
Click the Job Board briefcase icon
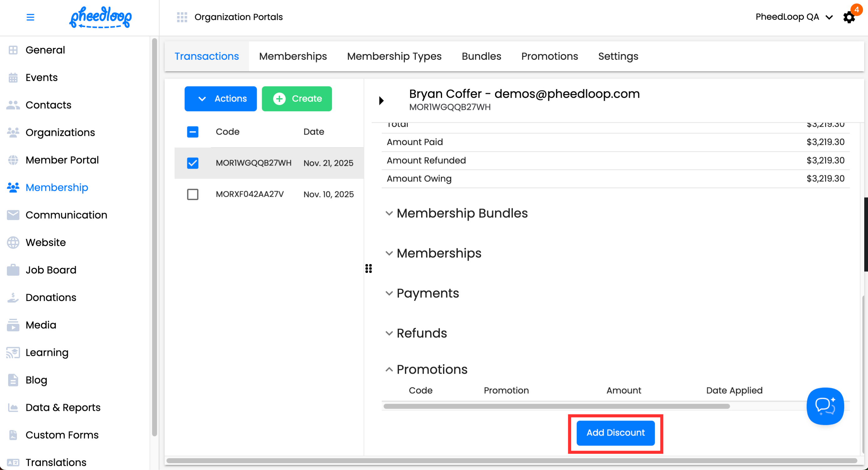point(13,270)
